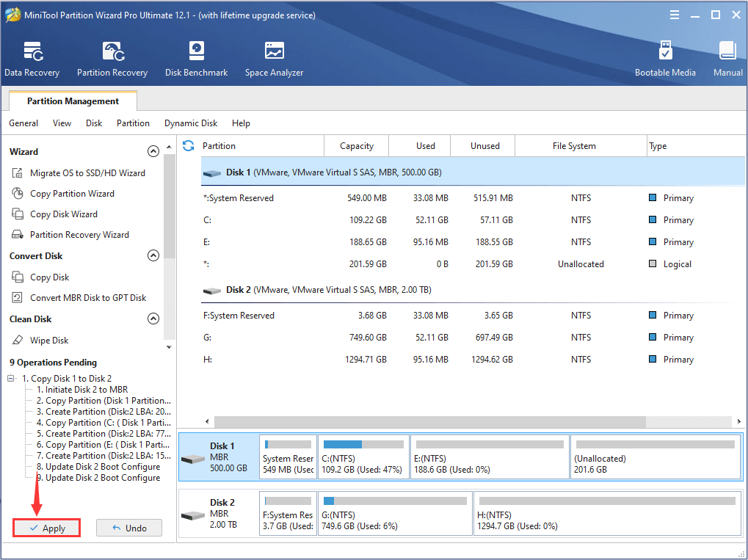Screen dimensions: 748x560
Task: Open the Disk Benchmark tool
Action: pyautogui.click(x=196, y=59)
